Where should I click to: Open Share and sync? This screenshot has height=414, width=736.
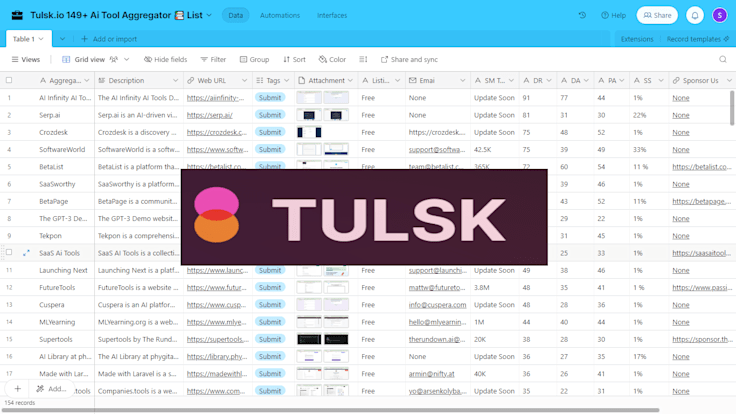[409, 60]
